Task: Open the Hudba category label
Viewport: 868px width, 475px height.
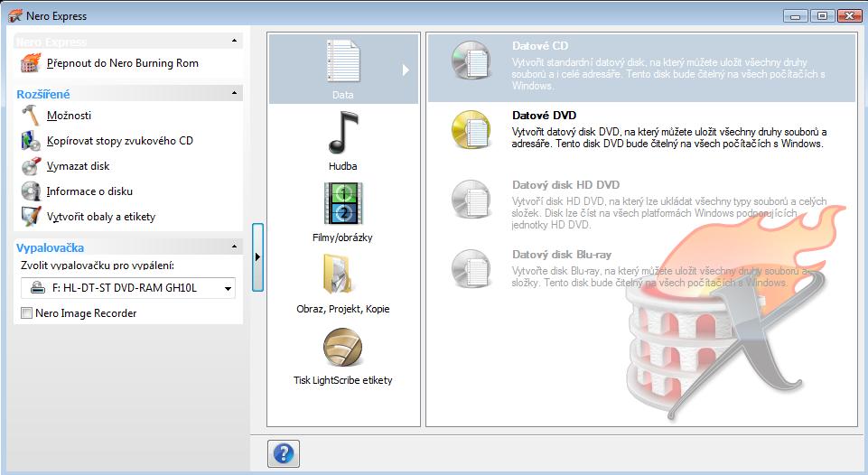Action: point(342,166)
